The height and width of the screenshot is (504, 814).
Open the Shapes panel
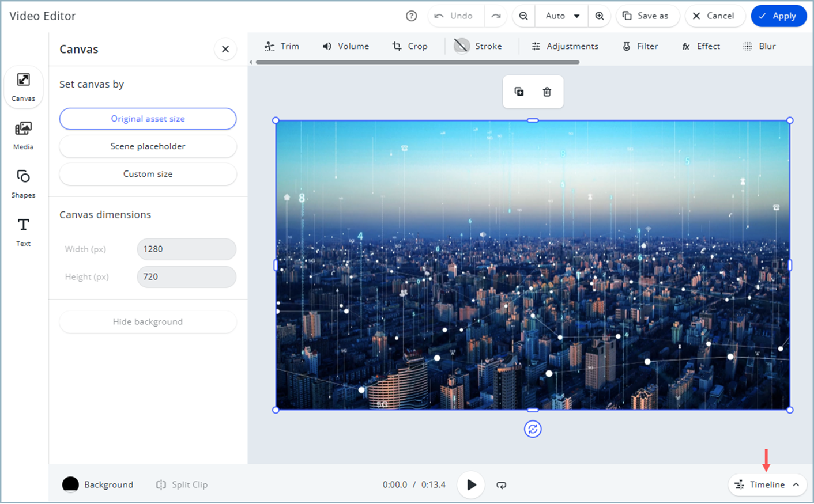[x=23, y=183]
